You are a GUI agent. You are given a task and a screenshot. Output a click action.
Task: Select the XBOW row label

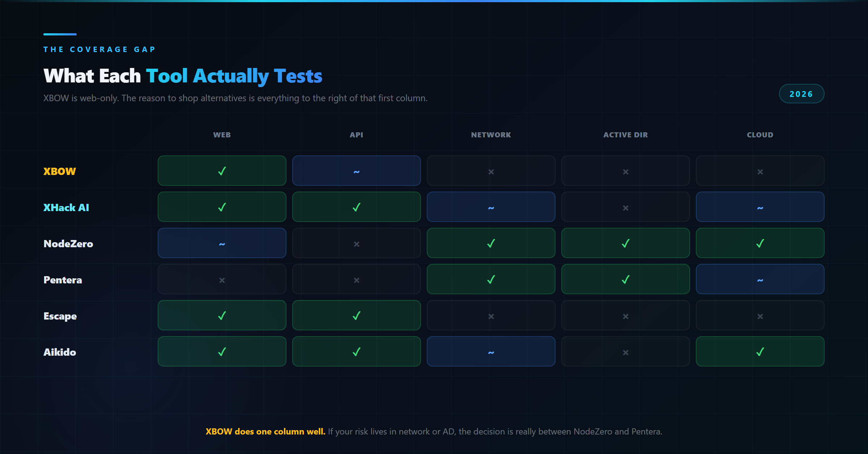tap(60, 171)
